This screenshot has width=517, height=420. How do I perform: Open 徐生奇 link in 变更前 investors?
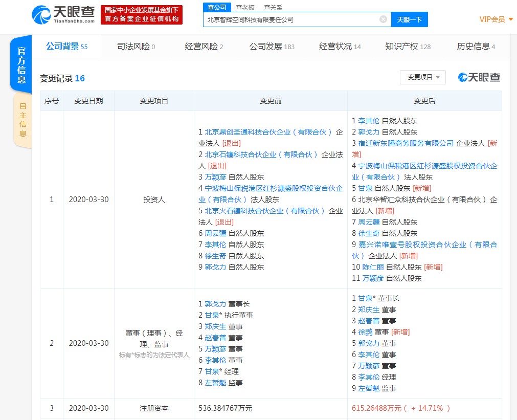tap(215, 256)
